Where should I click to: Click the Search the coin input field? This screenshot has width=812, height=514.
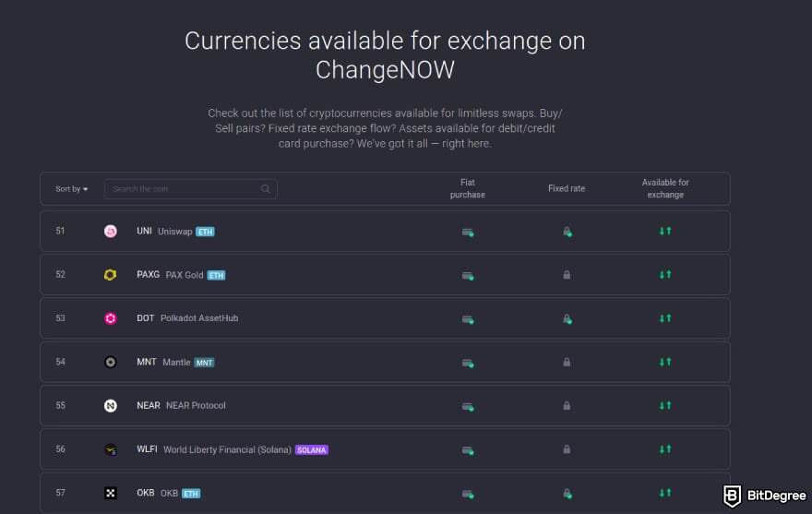click(x=191, y=189)
